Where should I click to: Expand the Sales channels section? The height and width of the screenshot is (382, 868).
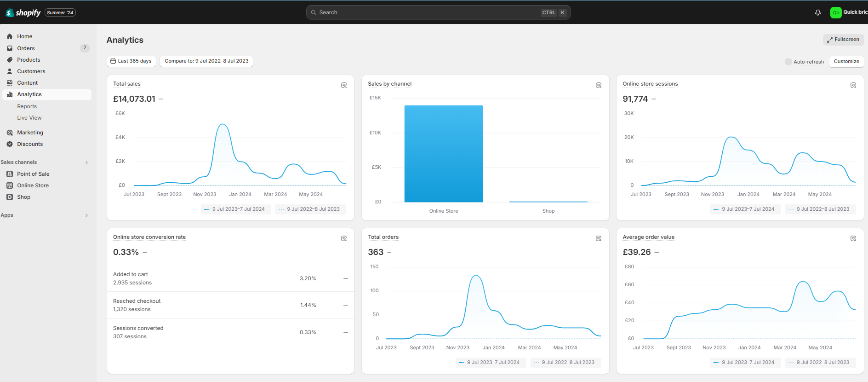click(86, 162)
